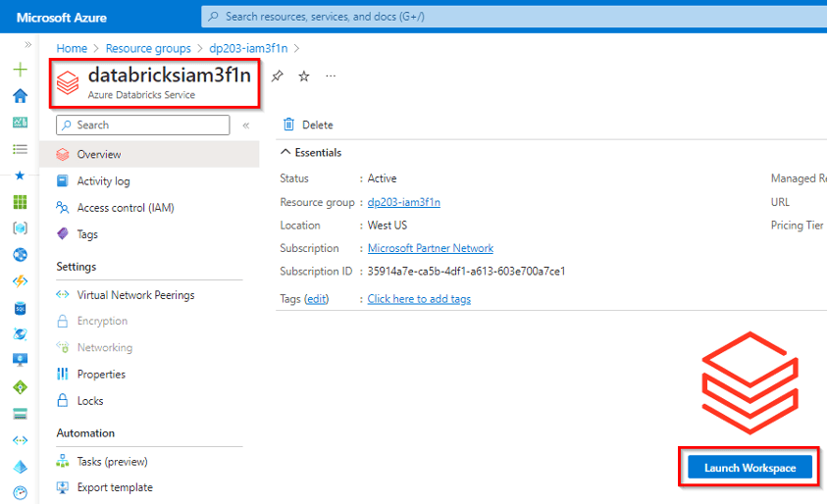Click the 'Azure Databricks Service' subtitle
This screenshot has width=828, height=504.
click(141, 95)
